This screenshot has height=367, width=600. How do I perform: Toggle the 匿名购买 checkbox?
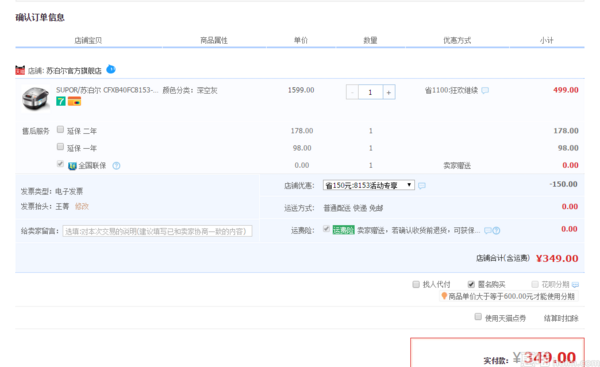[x=471, y=284]
